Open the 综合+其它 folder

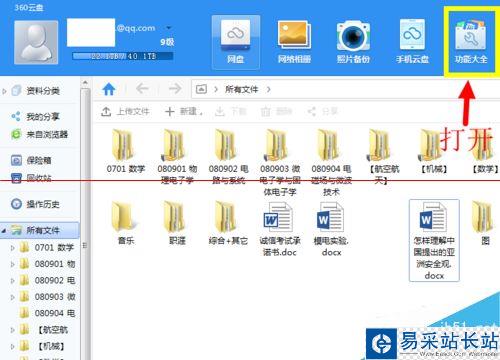(x=228, y=223)
